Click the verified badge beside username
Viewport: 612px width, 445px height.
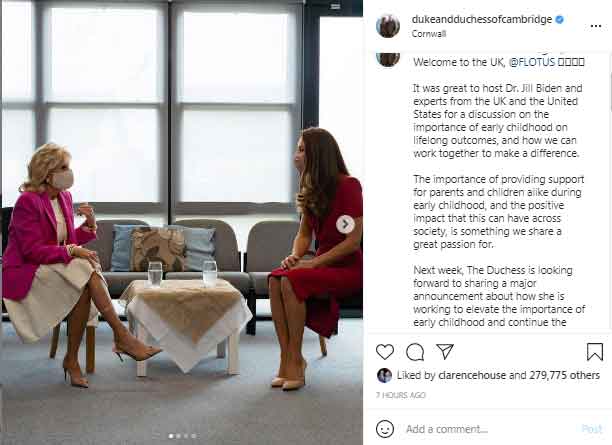pyautogui.click(x=559, y=19)
